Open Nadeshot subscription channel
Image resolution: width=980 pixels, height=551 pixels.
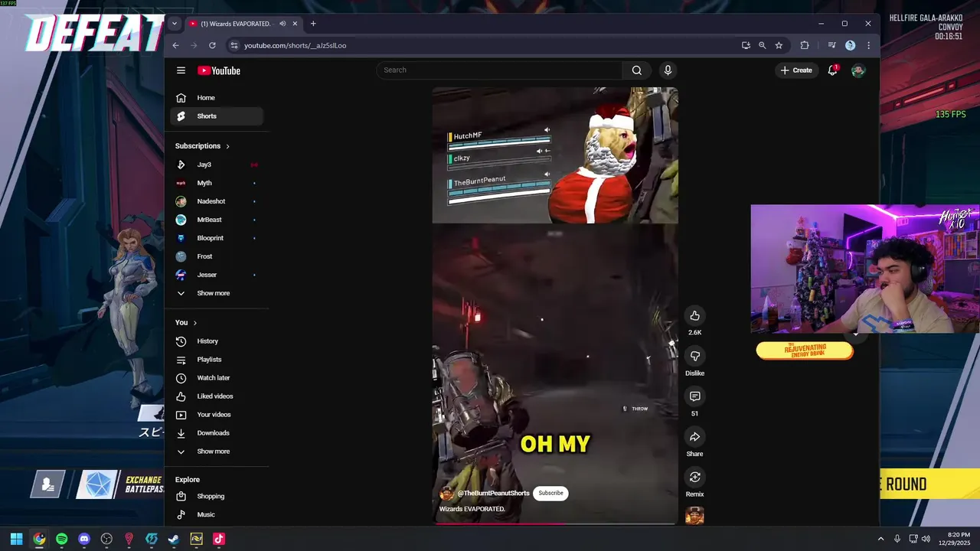pos(217,201)
